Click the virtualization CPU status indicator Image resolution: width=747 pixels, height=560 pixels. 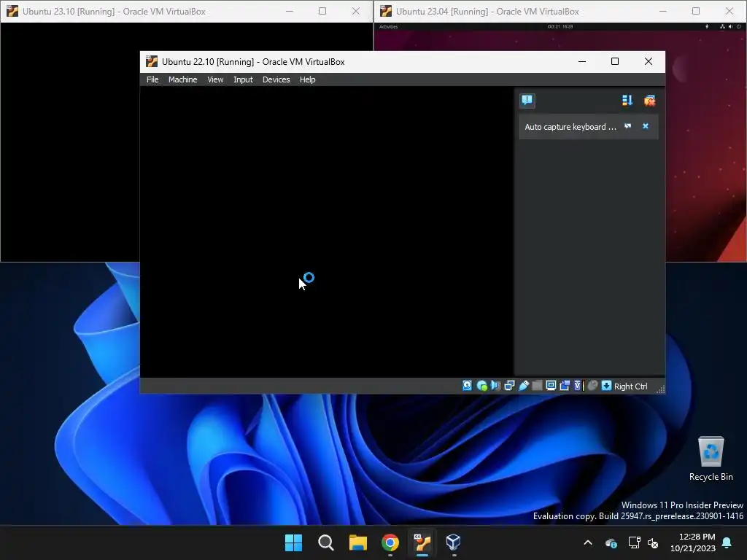point(578,386)
